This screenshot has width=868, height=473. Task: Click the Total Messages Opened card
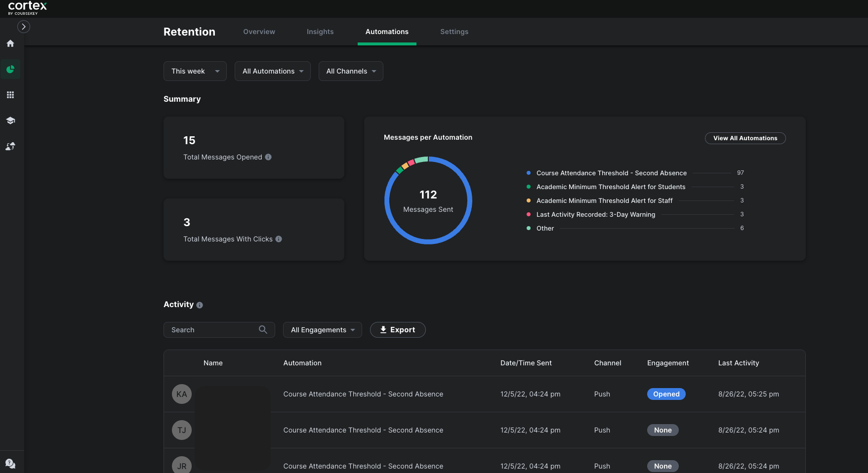coord(254,148)
